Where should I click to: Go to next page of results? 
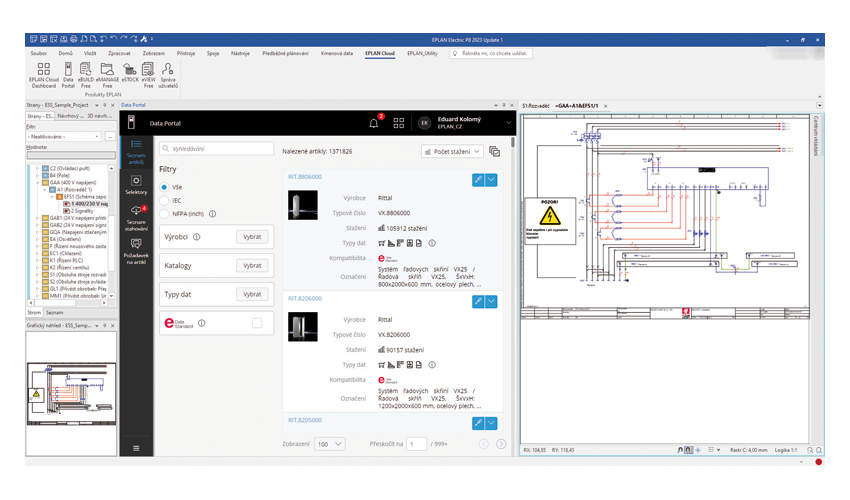pyautogui.click(x=501, y=444)
